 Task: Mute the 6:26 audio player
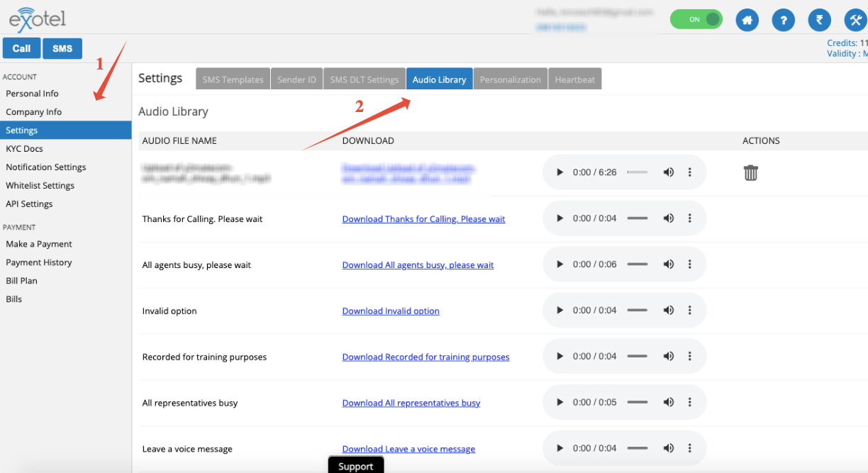668,172
